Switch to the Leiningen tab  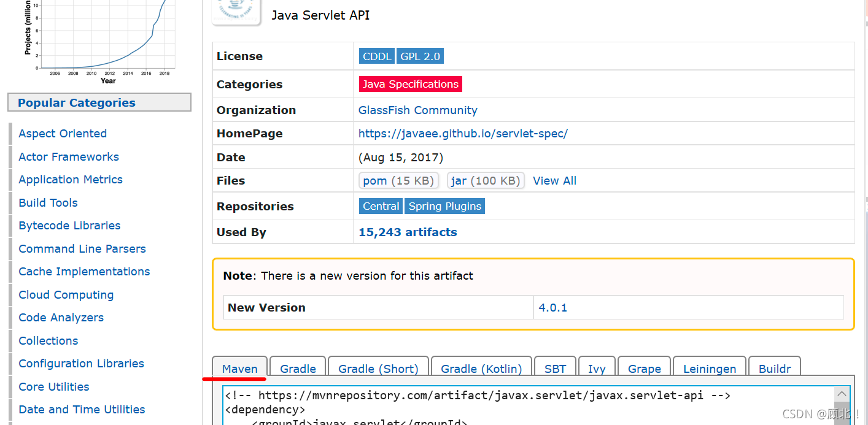[710, 369]
